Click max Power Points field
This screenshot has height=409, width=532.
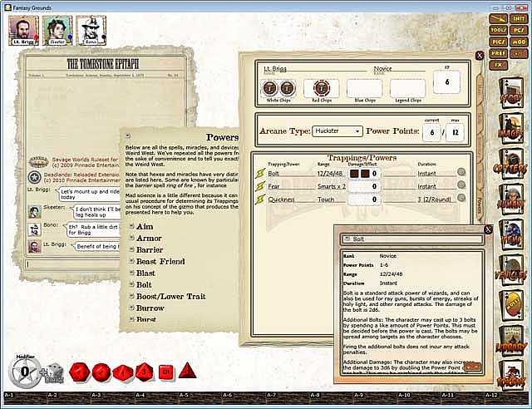pos(455,132)
